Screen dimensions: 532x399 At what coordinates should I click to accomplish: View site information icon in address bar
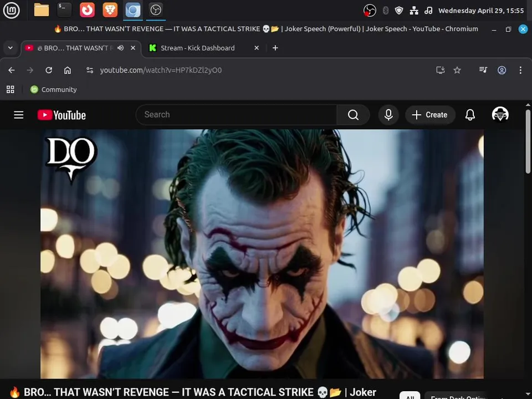point(90,70)
